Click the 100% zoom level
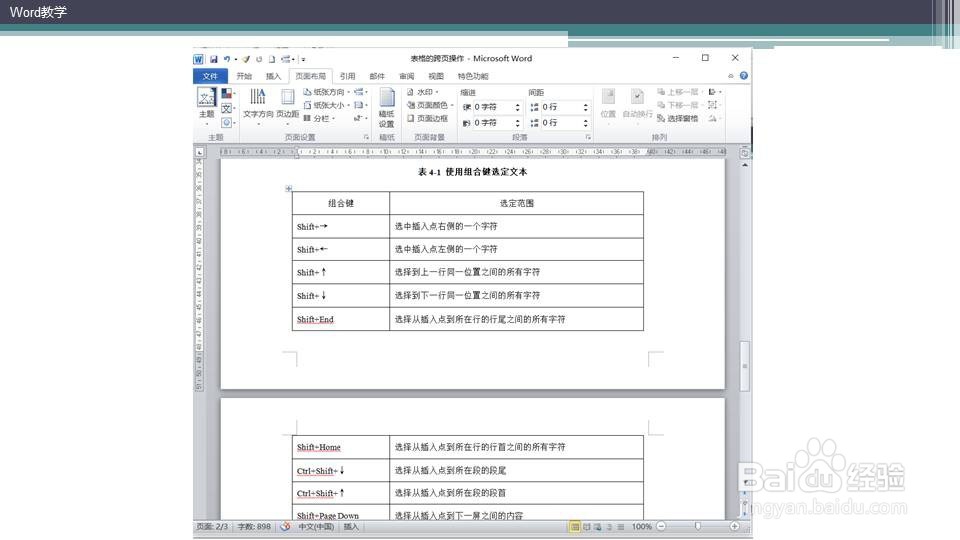 pos(642,527)
